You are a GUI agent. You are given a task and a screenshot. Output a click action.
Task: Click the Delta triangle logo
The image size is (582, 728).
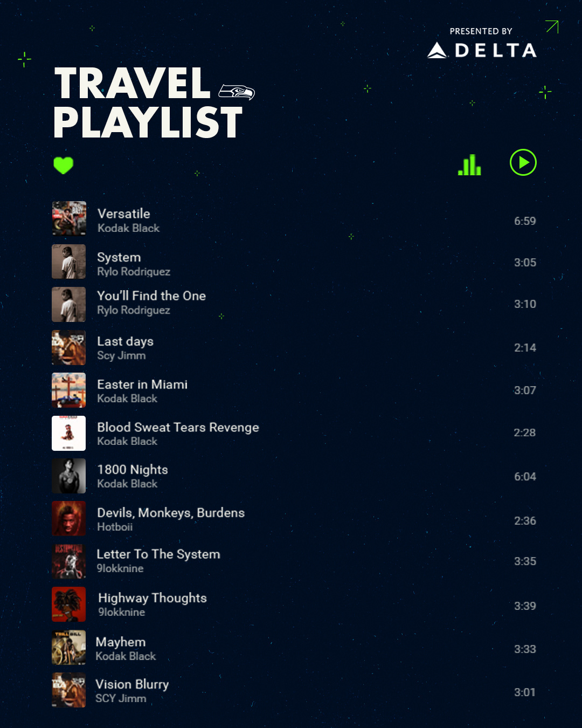pos(437,51)
